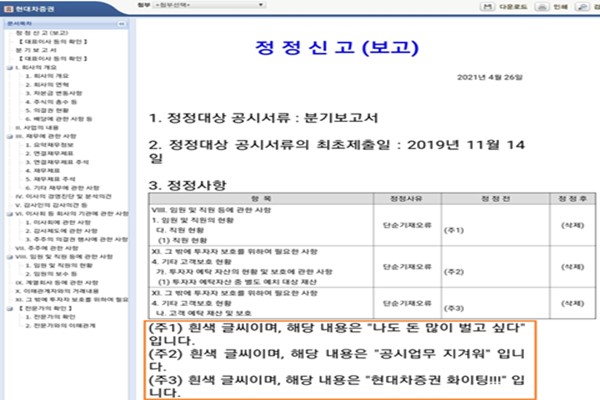The height and width of the screenshot is (400, 600).
Task: Select Ⅴ. 감사인의 감사의견 등
Action: tap(51, 205)
